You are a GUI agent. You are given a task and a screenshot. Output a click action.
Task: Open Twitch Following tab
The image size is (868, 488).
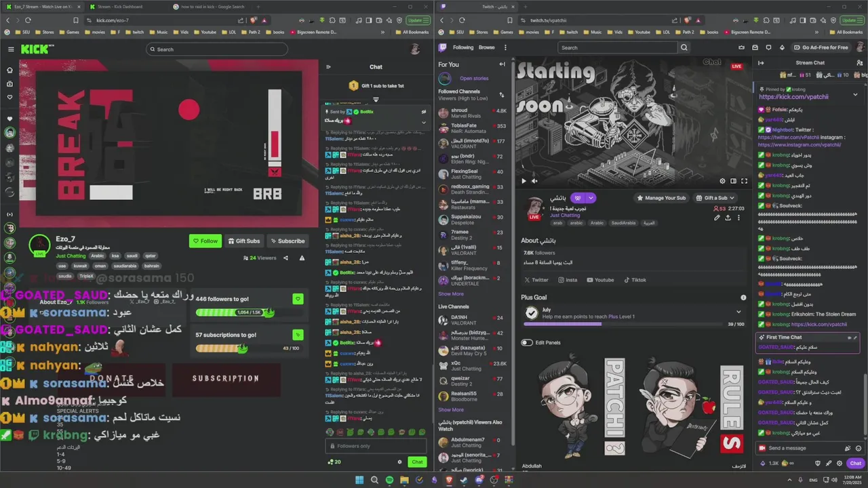463,47
